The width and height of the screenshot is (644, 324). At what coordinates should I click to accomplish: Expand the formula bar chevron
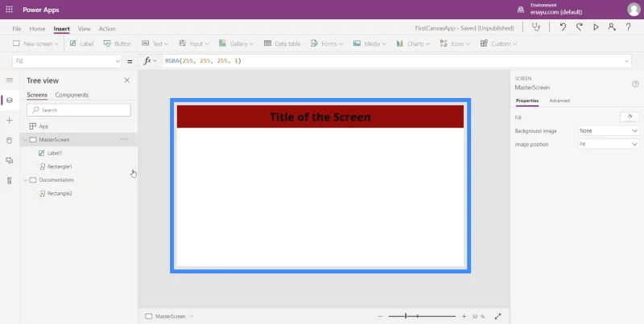click(627, 61)
